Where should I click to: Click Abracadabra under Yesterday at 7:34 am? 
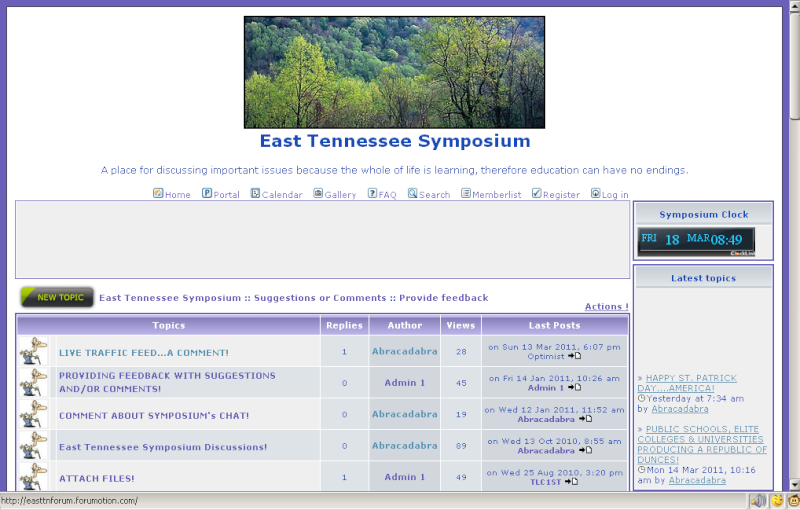(680, 409)
